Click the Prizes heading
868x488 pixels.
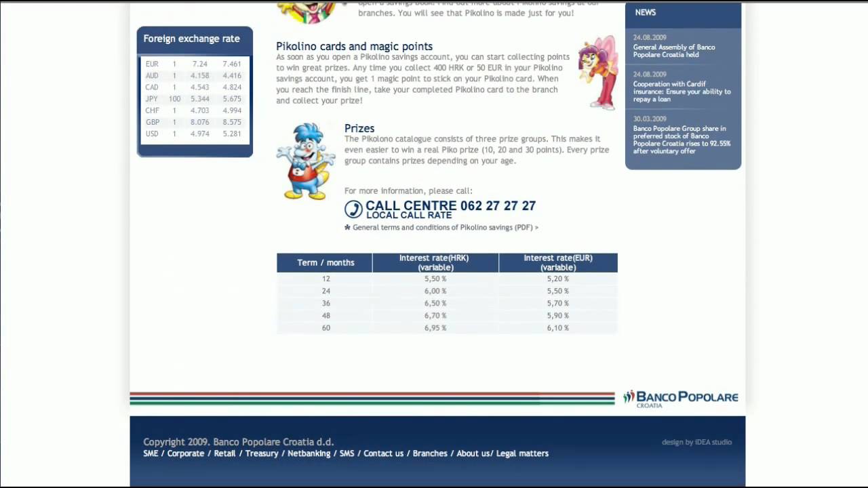[359, 128]
